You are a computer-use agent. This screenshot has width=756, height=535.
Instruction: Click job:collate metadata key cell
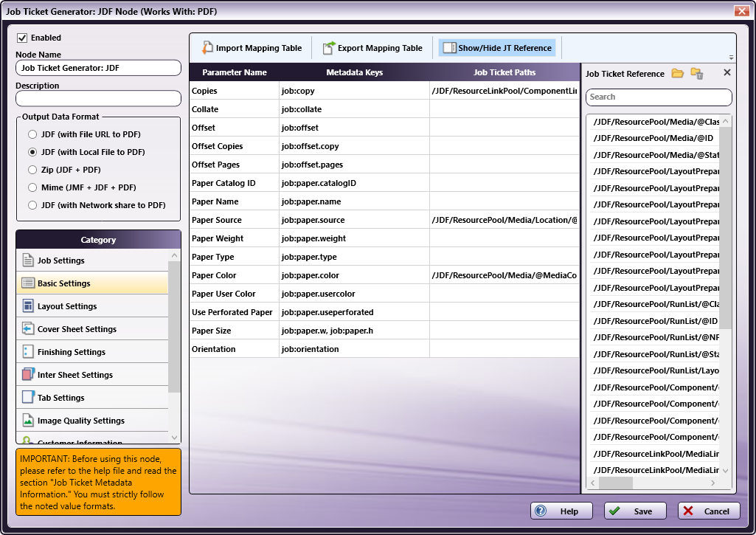354,109
